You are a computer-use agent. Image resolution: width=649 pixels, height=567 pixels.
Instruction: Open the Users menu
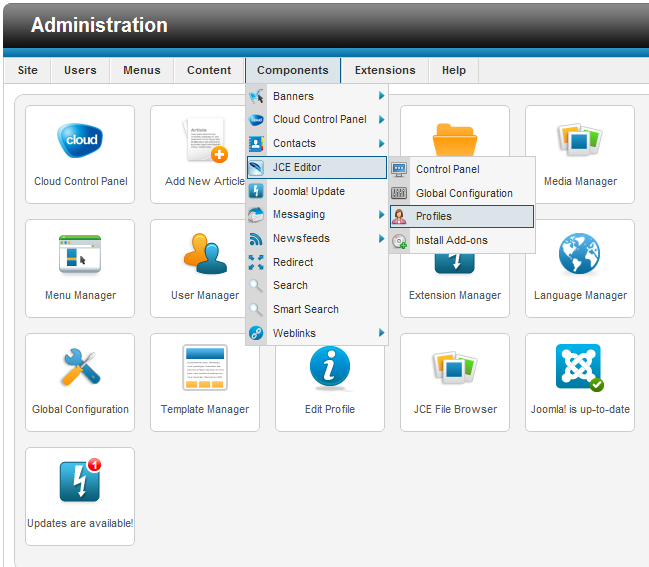(80, 70)
